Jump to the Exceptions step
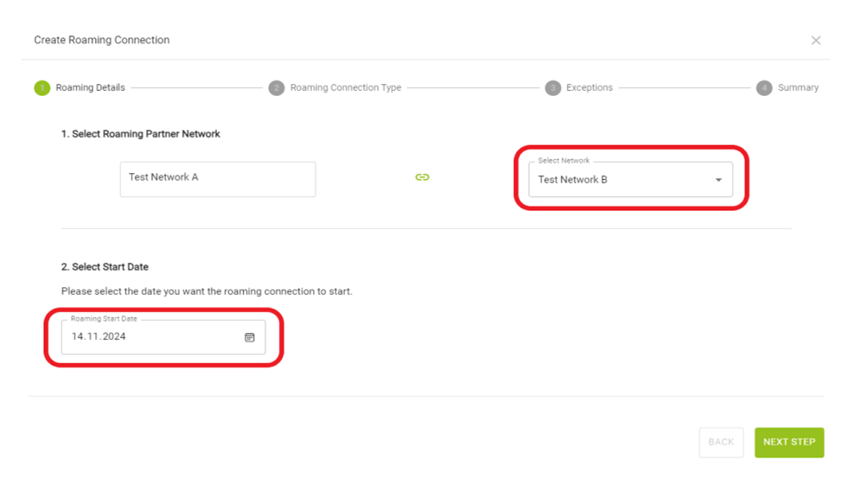This screenshot has height=479, width=868. click(x=589, y=87)
